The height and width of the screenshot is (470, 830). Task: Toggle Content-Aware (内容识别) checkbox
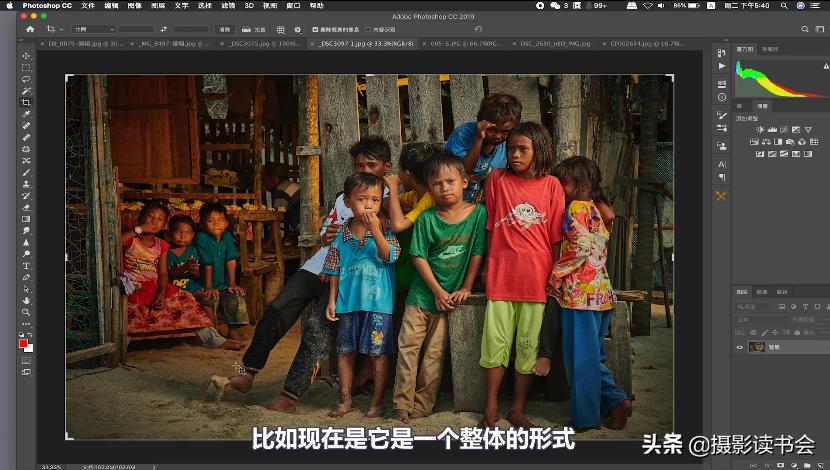368,30
